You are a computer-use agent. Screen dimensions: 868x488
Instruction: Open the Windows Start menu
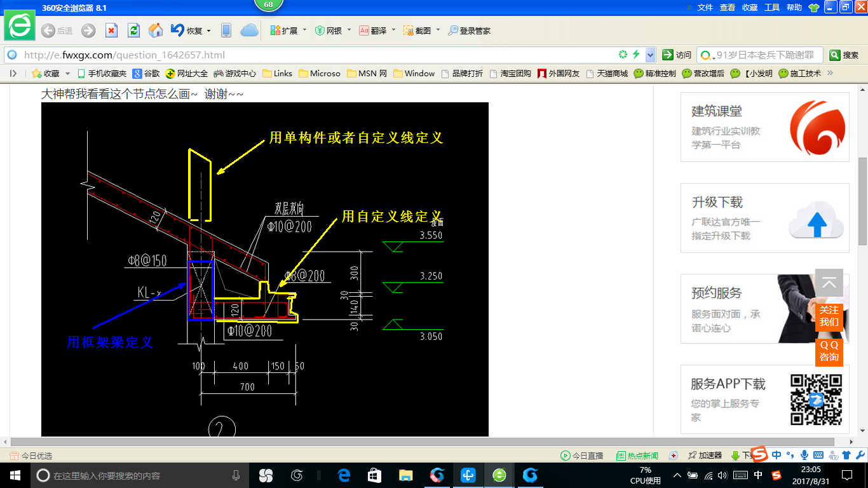coord(15,475)
